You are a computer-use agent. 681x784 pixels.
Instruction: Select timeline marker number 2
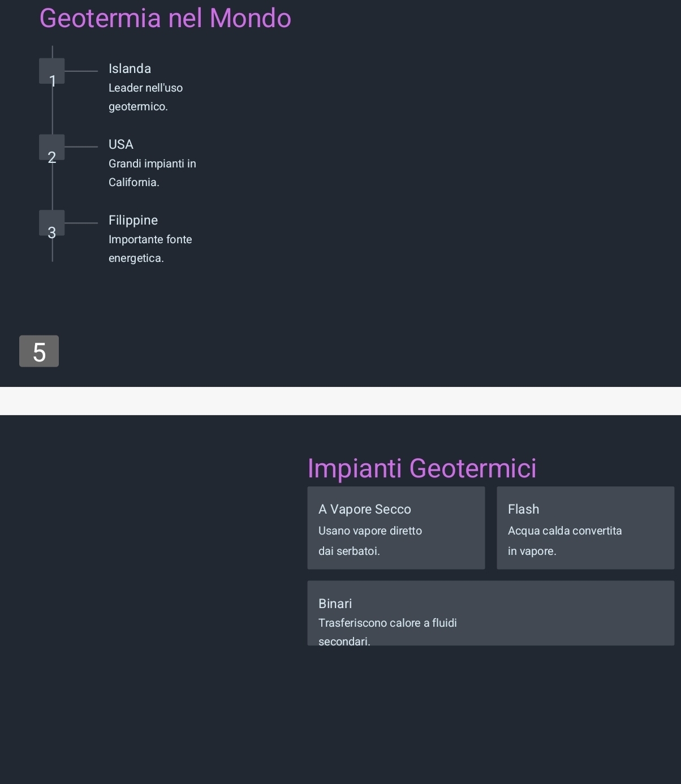click(x=51, y=147)
